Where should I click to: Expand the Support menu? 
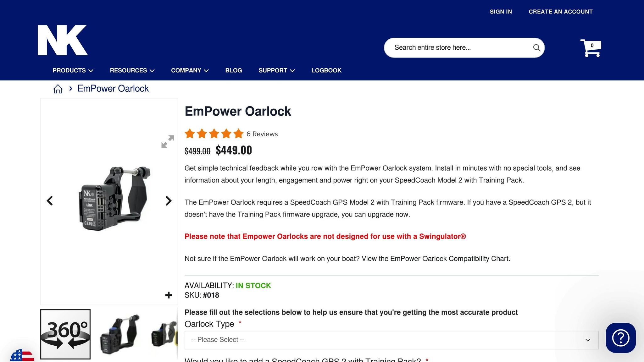point(277,70)
